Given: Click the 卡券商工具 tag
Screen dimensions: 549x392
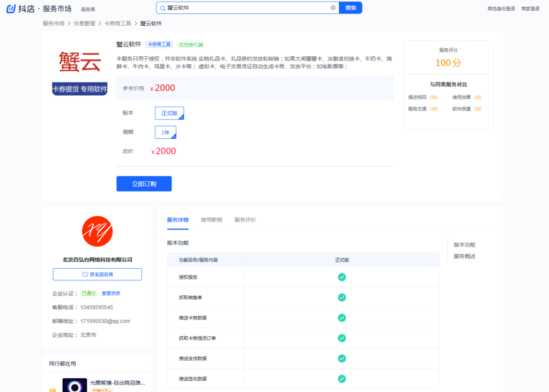Looking at the screenshot, I should 159,45.
